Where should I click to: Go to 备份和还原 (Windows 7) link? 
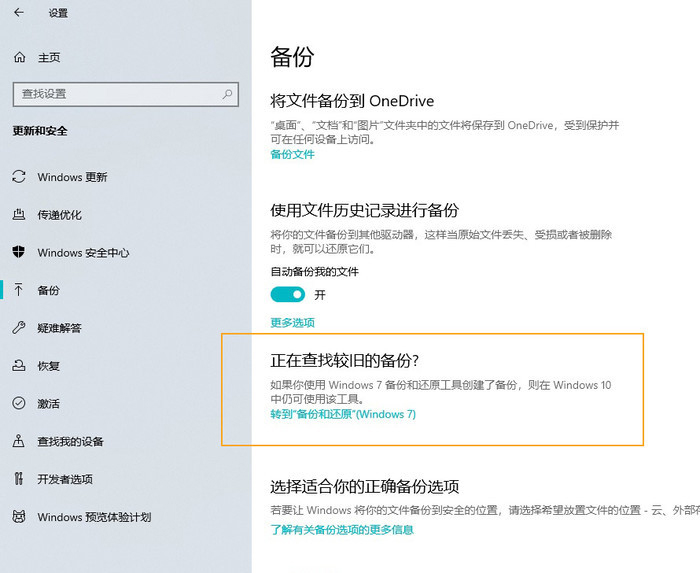342,414
